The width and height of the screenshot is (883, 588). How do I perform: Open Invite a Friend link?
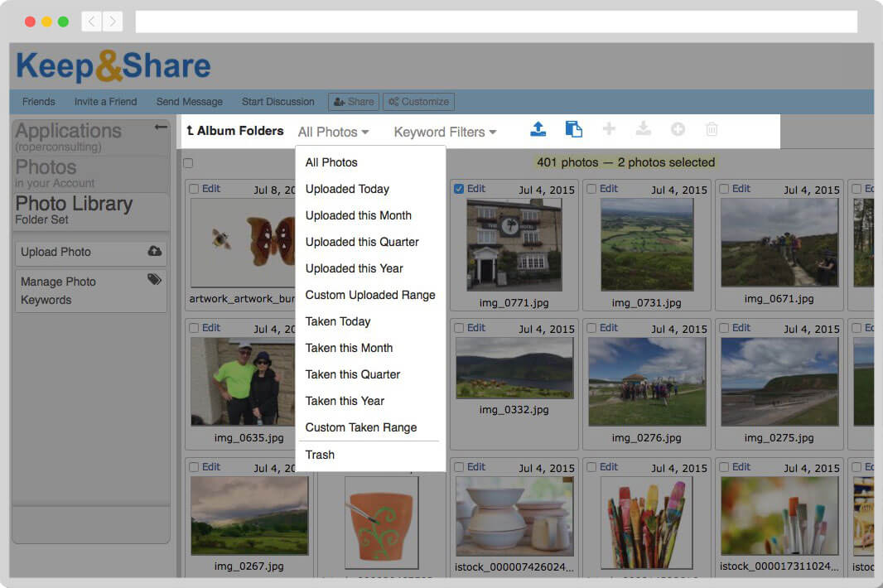(106, 102)
